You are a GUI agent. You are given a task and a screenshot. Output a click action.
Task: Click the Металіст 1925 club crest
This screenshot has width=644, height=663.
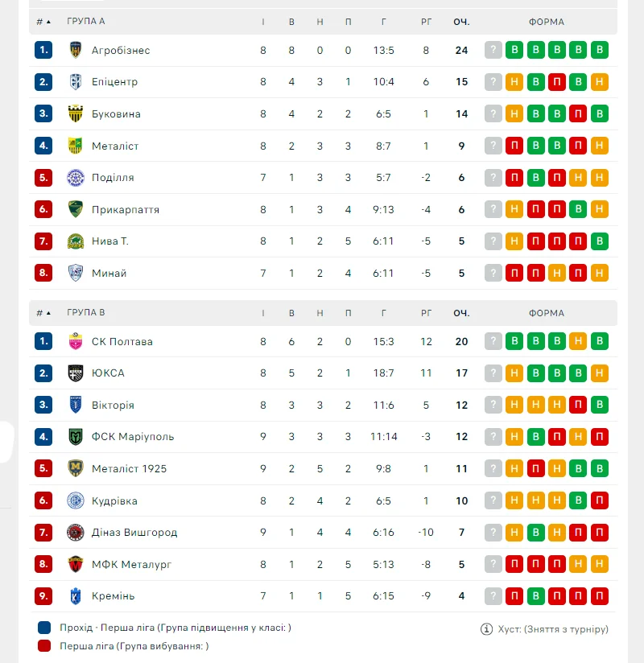76,468
